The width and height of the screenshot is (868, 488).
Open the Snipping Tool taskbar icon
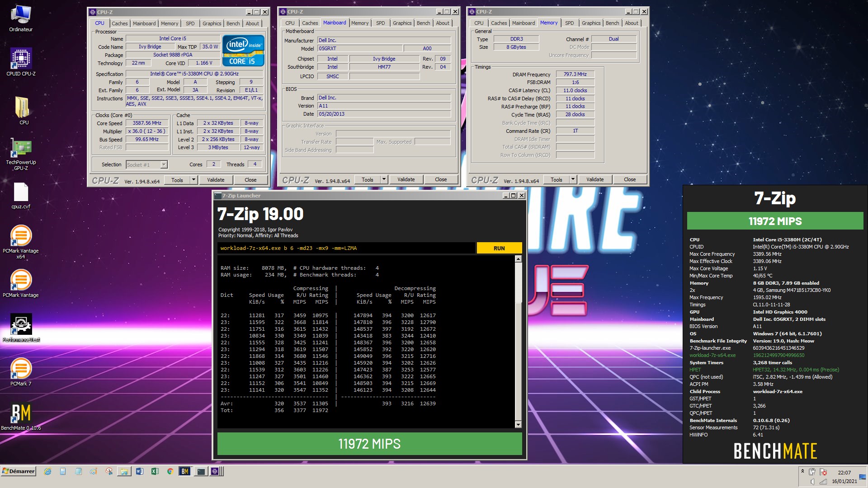click(x=109, y=471)
